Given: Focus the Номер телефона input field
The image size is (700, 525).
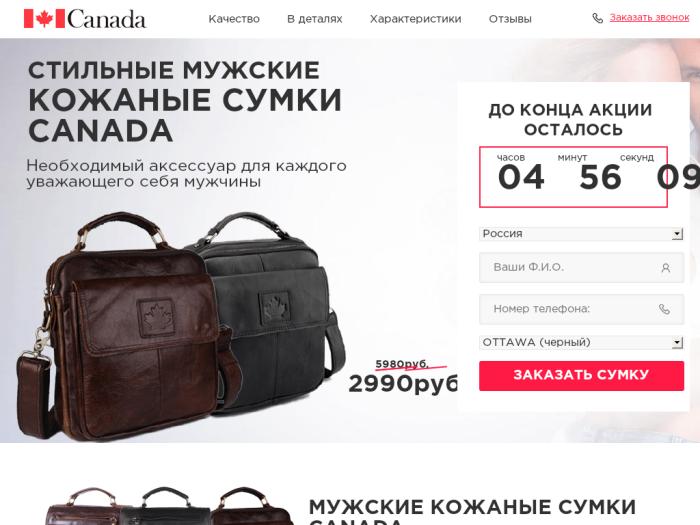Looking at the screenshot, I should pos(581,309).
